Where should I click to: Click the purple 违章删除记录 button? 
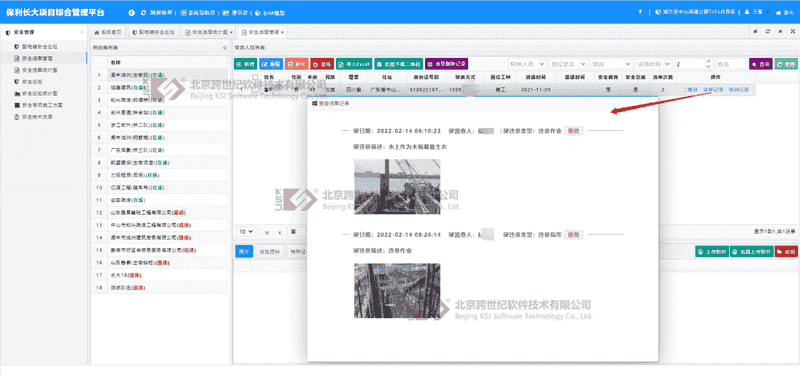click(446, 64)
